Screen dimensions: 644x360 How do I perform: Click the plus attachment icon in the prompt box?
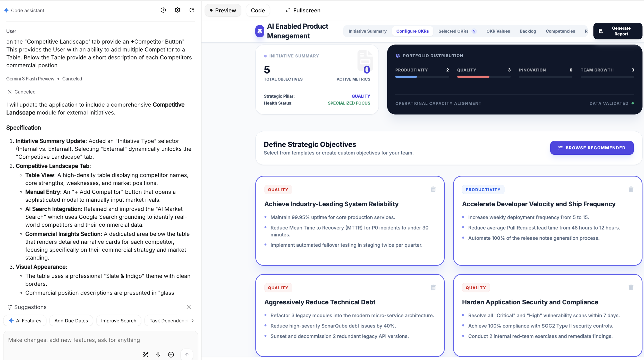pos(171,355)
